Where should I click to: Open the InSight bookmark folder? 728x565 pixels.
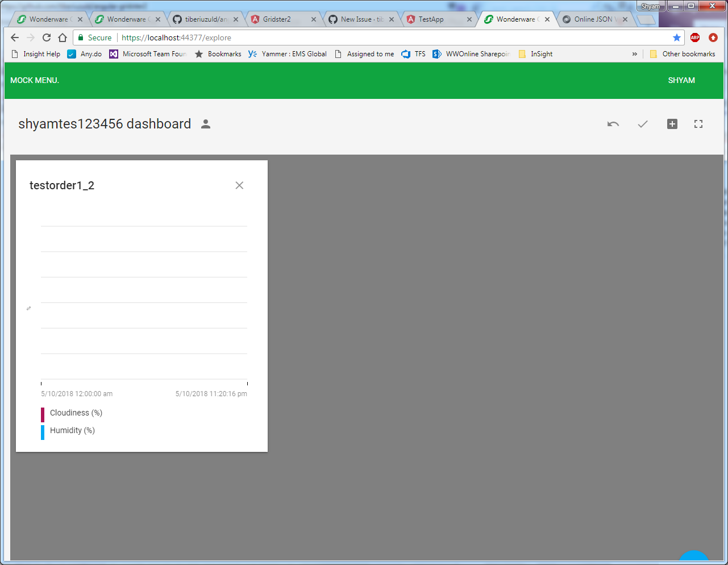(x=535, y=54)
